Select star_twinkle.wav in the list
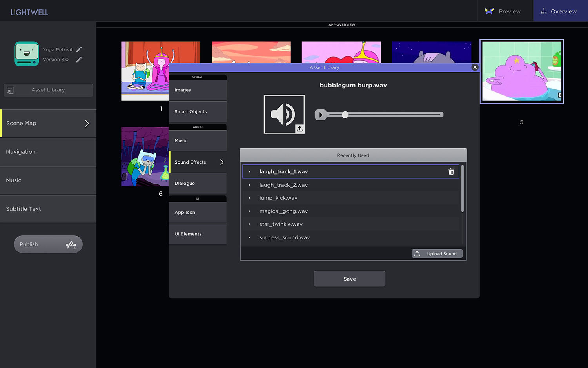The width and height of the screenshot is (588, 368). [x=350, y=224]
